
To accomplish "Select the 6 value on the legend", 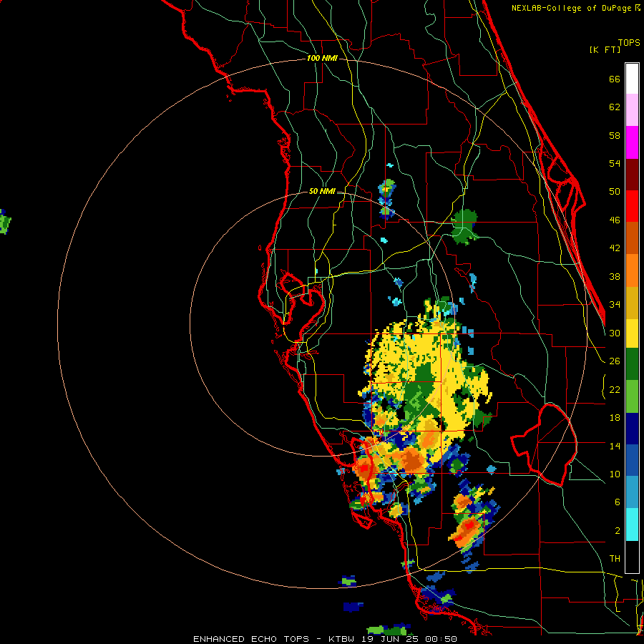I will pyautogui.click(x=618, y=502).
